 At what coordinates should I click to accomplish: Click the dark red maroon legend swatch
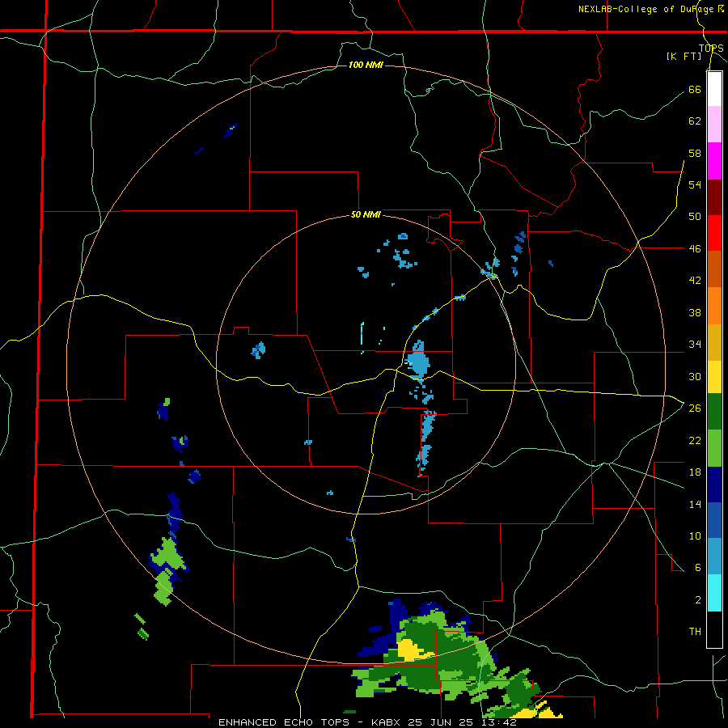click(714, 197)
